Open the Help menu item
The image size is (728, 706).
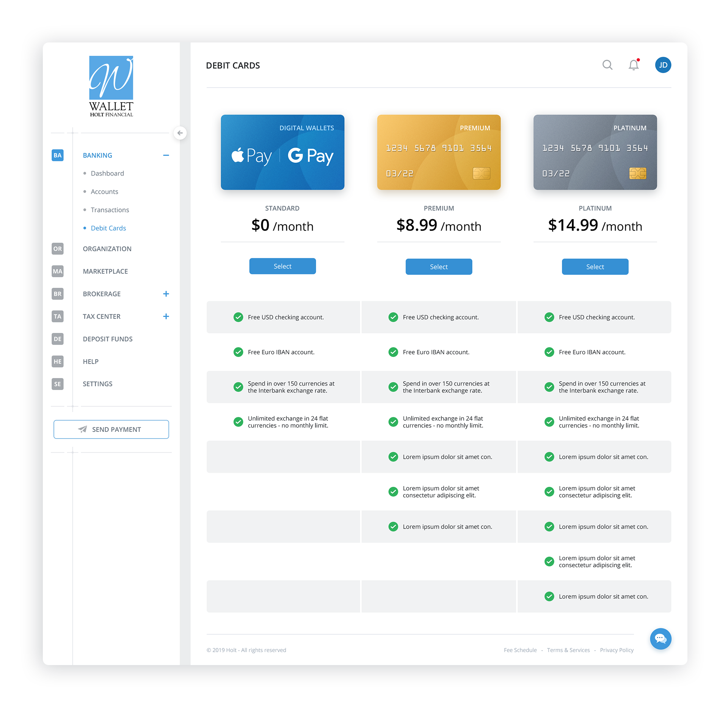point(91,361)
